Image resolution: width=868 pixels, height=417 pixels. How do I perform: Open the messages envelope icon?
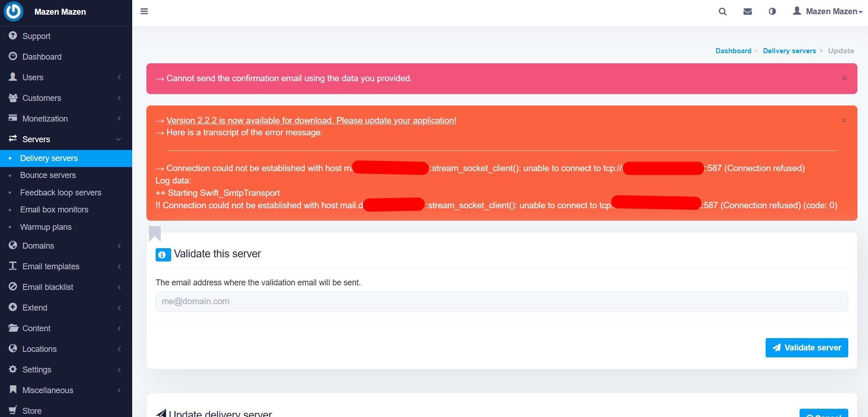[748, 11]
